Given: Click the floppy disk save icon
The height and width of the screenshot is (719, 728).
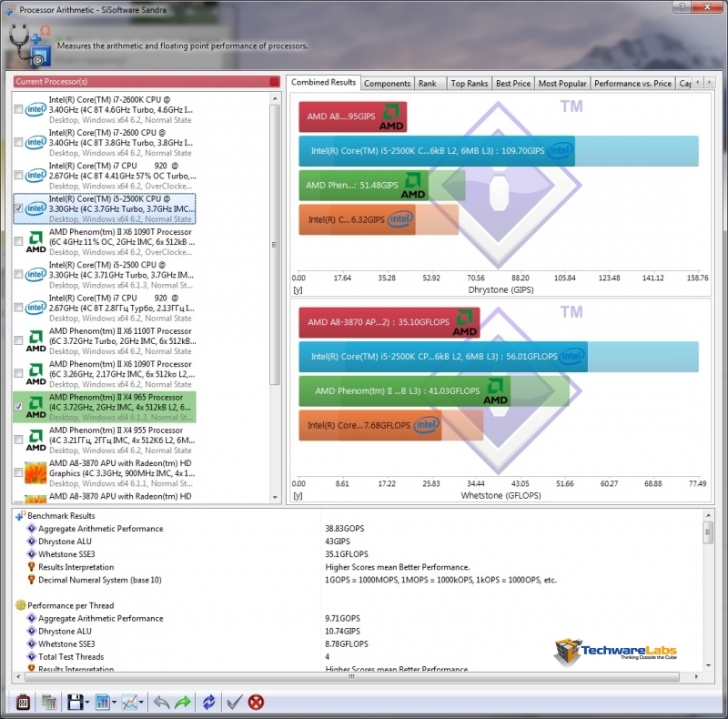Looking at the screenshot, I should [76, 702].
